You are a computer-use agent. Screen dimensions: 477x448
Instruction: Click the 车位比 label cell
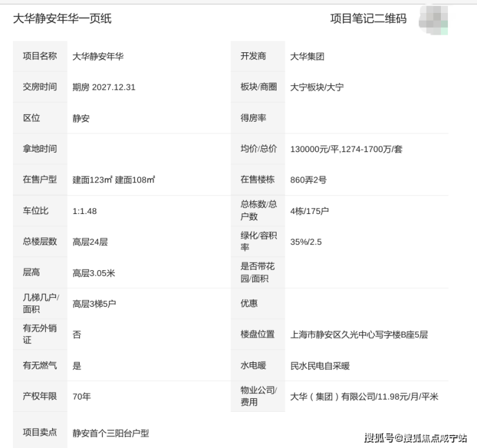coord(40,211)
